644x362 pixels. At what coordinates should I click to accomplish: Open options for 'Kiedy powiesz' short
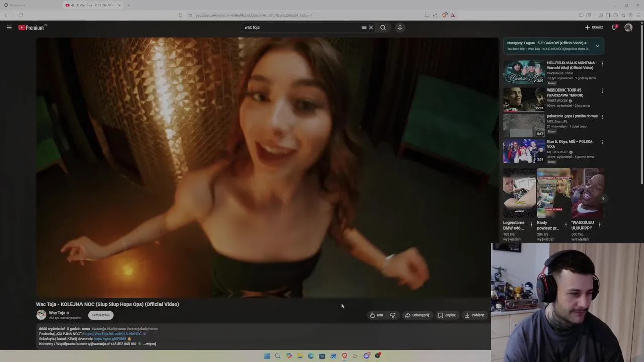[565, 224]
